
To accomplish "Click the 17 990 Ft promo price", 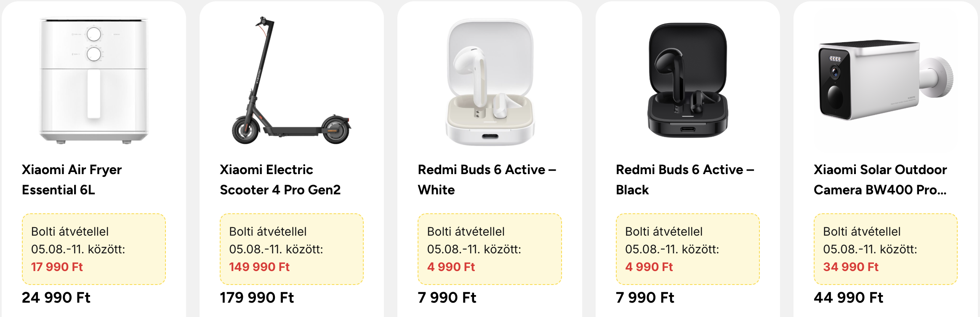I will [x=57, y=267].
